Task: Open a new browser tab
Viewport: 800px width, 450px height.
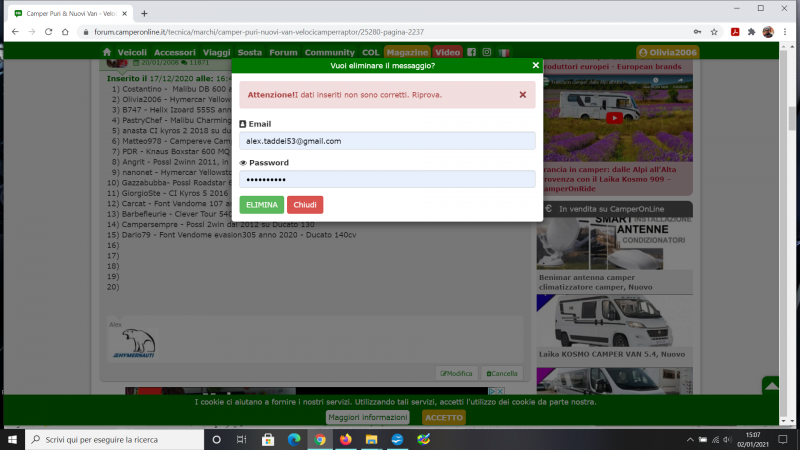Action: tap(144, 14)
